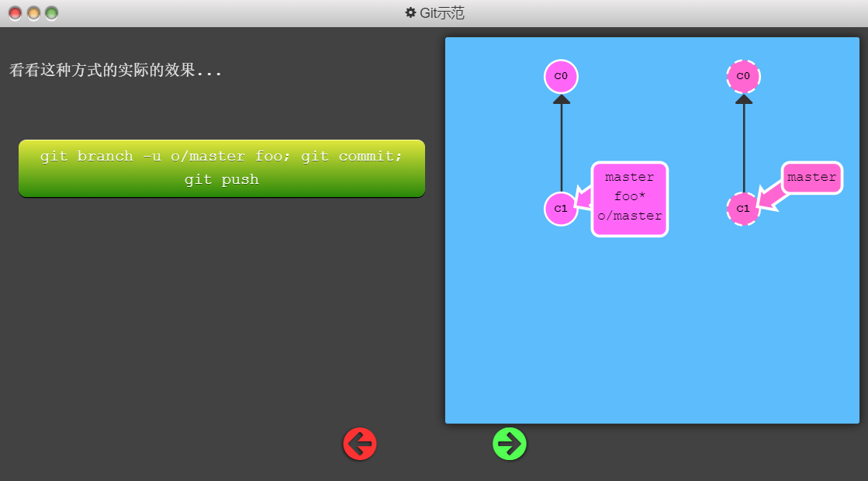The width and height of the screenshot is (868, 481).
Task: Select the local c1 commit node
Action: (x=561, y=209)
